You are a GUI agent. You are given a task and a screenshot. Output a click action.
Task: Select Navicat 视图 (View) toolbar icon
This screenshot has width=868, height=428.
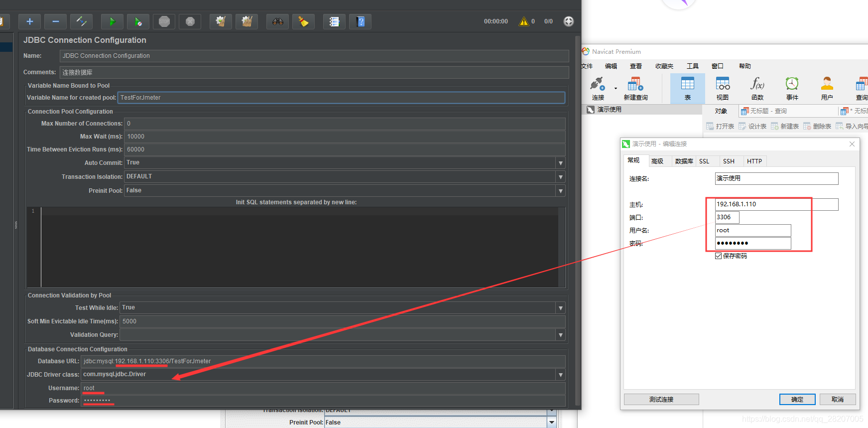tap(723, 89)
